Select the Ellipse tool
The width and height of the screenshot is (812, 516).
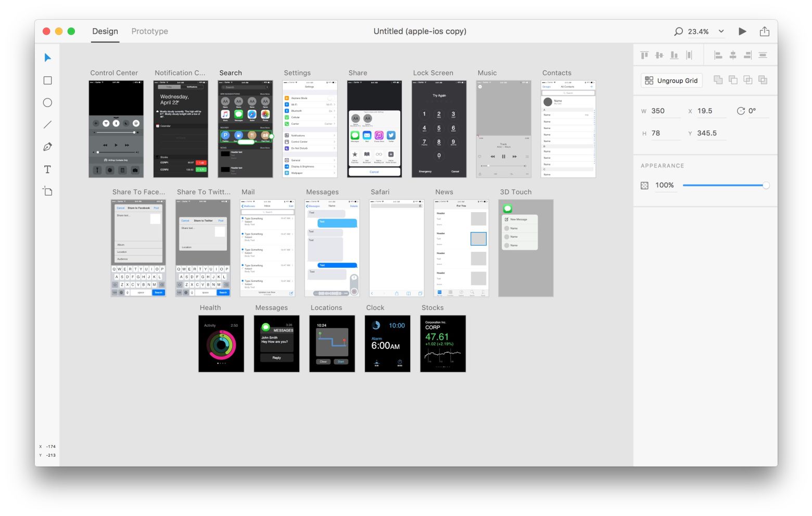point(47,102)
